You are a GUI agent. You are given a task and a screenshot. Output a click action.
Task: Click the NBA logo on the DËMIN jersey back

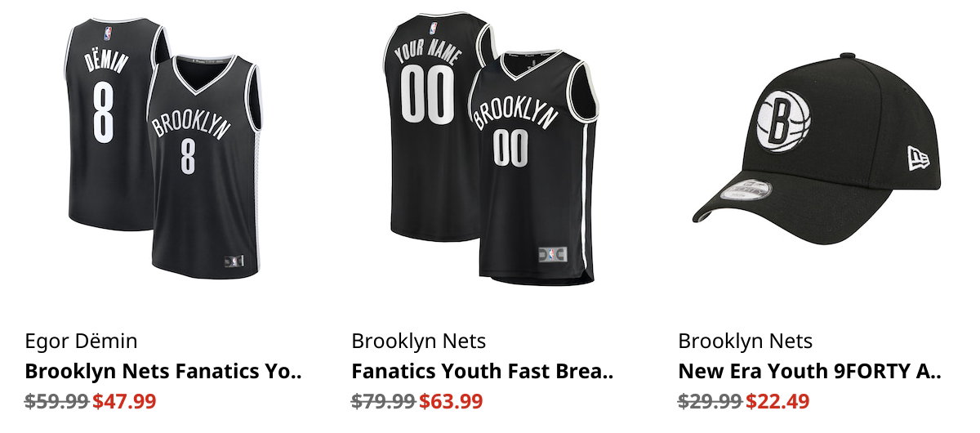point(108,33)
